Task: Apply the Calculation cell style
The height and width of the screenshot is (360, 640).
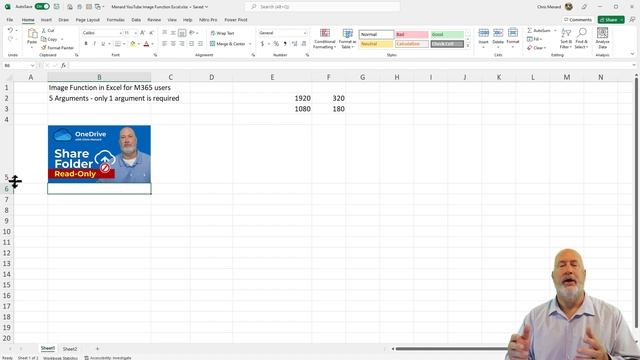Action: tap(412, 44)
